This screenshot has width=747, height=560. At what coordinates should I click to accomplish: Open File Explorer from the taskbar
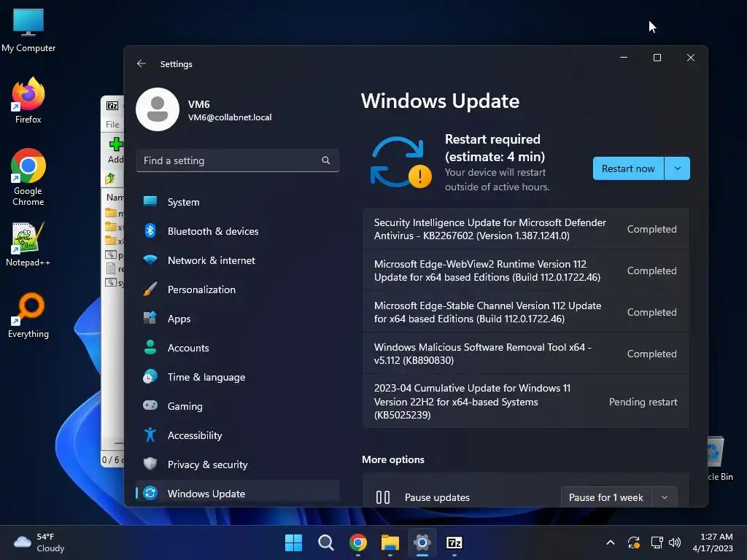pos(390,542)
